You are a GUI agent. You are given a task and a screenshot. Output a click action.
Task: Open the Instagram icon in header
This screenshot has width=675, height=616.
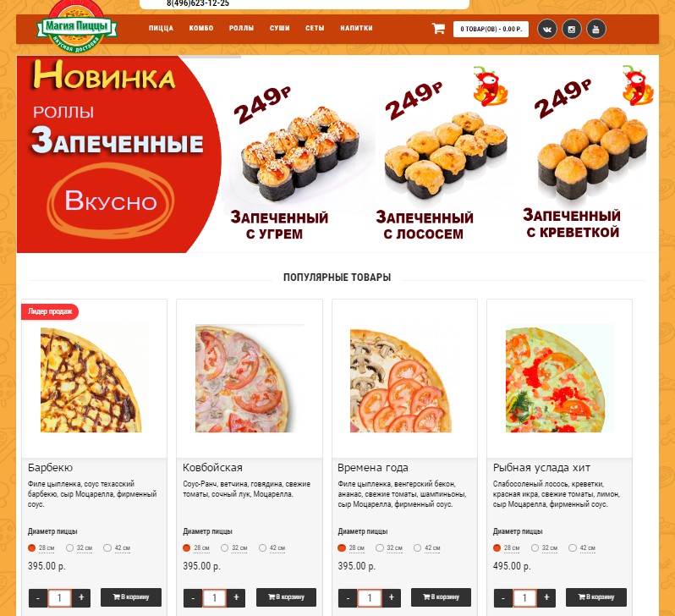point(572,30)
